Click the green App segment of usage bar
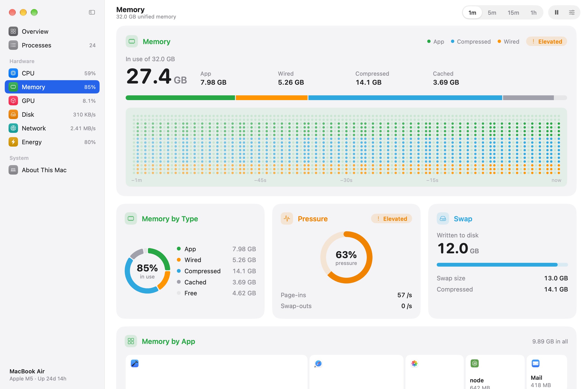588x389 pixels. coord(180,98)
